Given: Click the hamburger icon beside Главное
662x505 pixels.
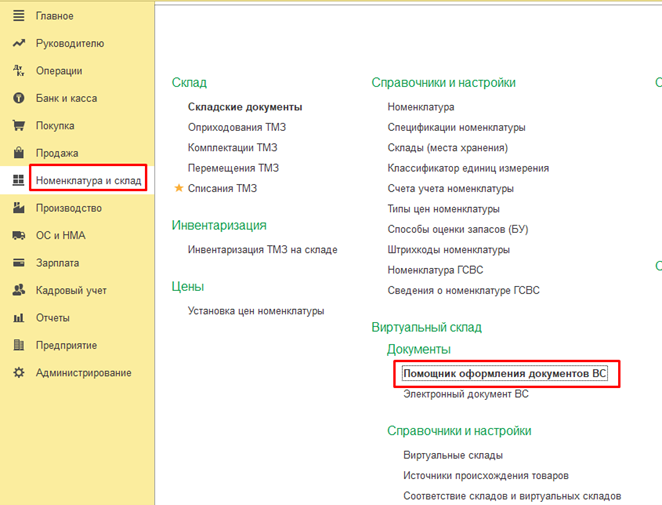Looking at the screenshot, I should click(17, 16).
